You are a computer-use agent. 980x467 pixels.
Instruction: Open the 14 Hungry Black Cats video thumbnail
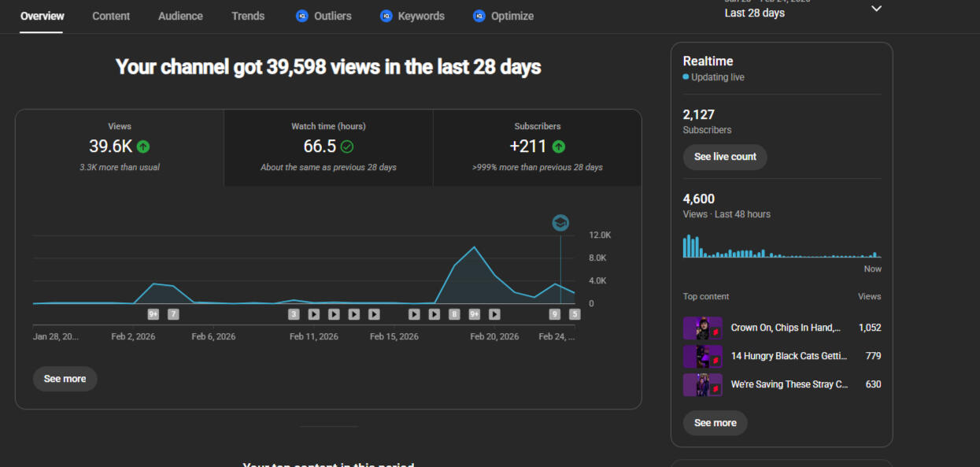click(x=702, y=356)
